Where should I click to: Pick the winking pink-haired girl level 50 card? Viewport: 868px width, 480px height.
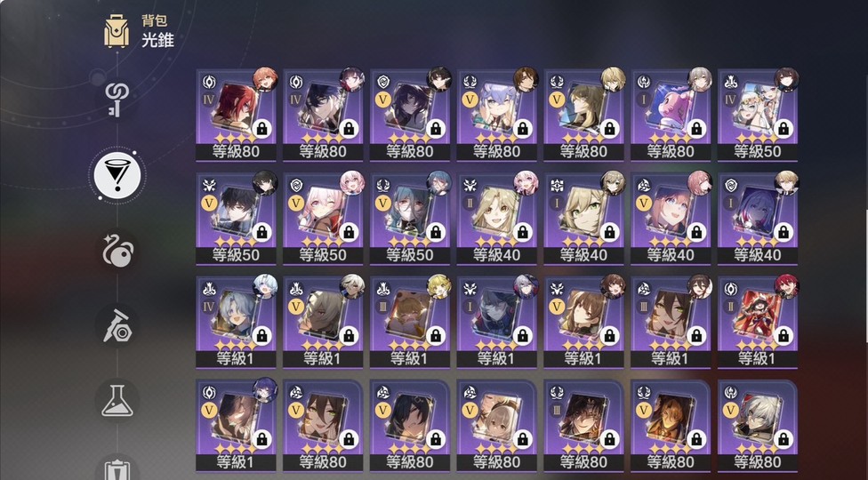pyautogui.click(x=323, y=219)
